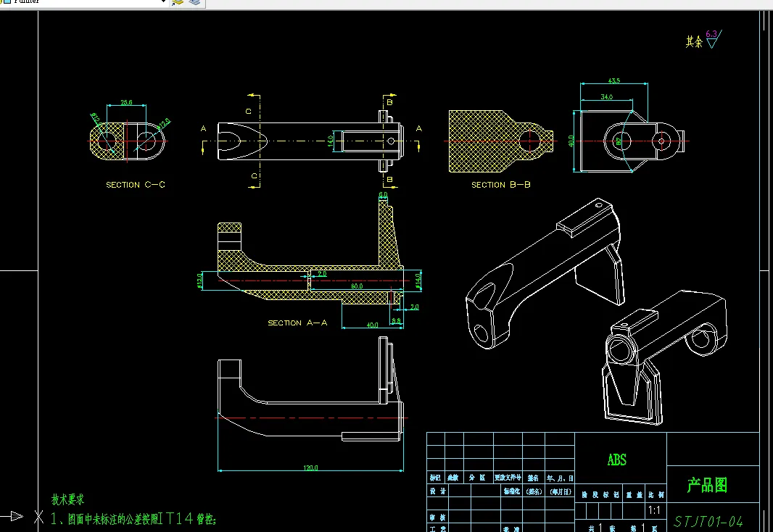Pick the 34.0 dimension text
The image size is (773, 532).
606,96
